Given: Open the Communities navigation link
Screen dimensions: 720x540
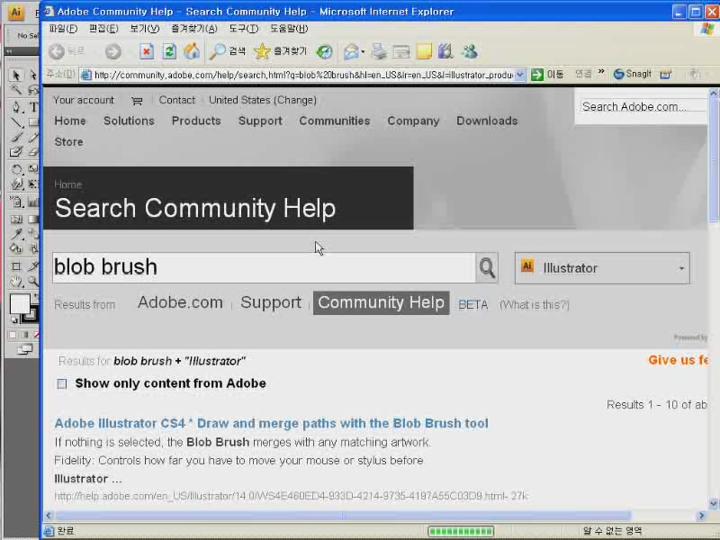Looking at the screenshot, I should [x=334, y=121].
